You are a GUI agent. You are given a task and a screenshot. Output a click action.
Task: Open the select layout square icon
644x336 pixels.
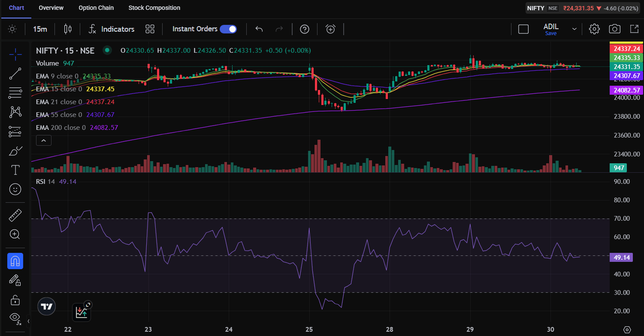(x=523, y=29)
